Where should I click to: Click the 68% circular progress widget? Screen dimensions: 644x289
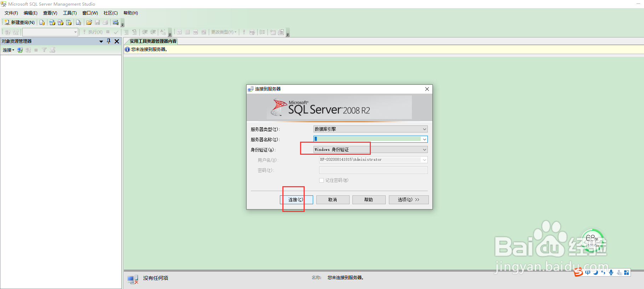click(x=592, y=241)
